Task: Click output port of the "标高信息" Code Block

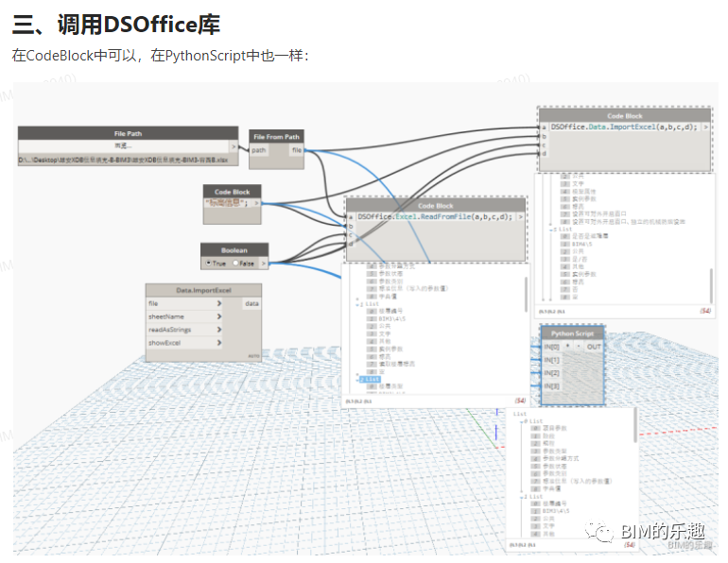Action: 257,203
